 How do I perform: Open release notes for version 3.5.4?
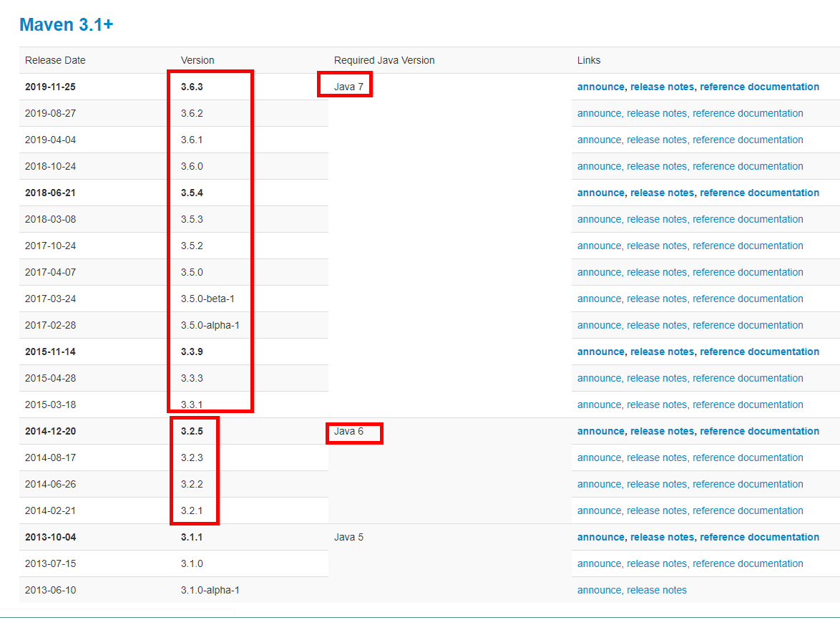[x=662, y=193]
